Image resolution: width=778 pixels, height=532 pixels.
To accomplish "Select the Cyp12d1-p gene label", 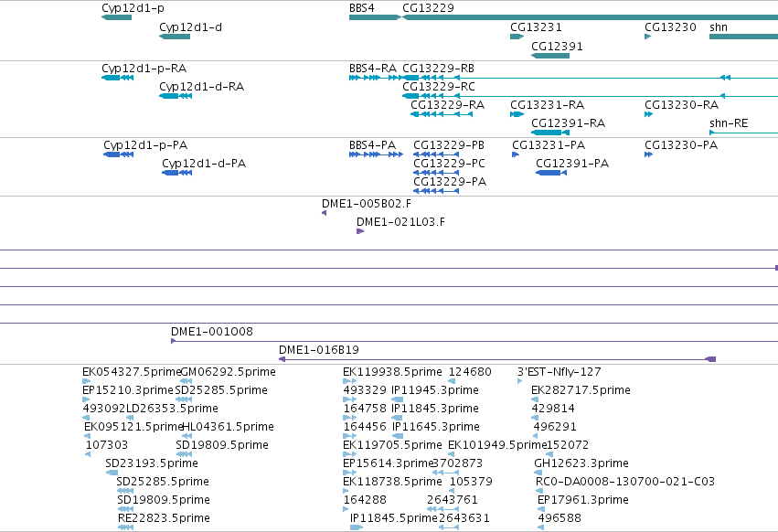I will coord(133,8).
